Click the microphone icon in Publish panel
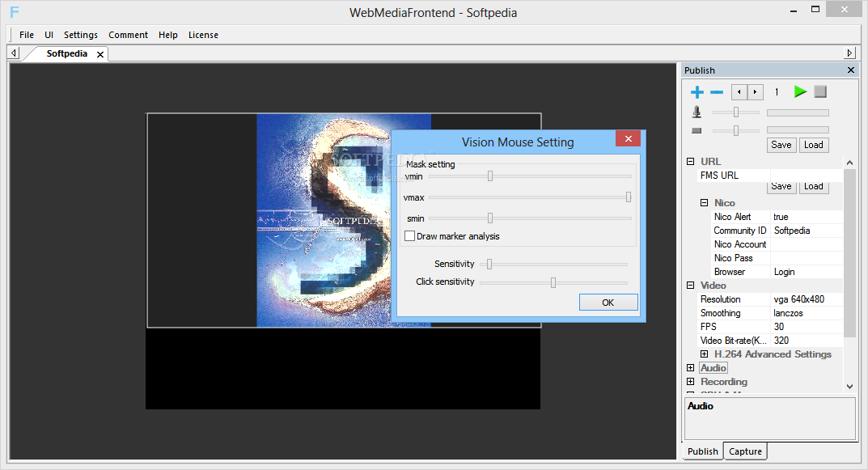This screenshot has height=470, width=868. pyautogui.click(x=697, y=112)
